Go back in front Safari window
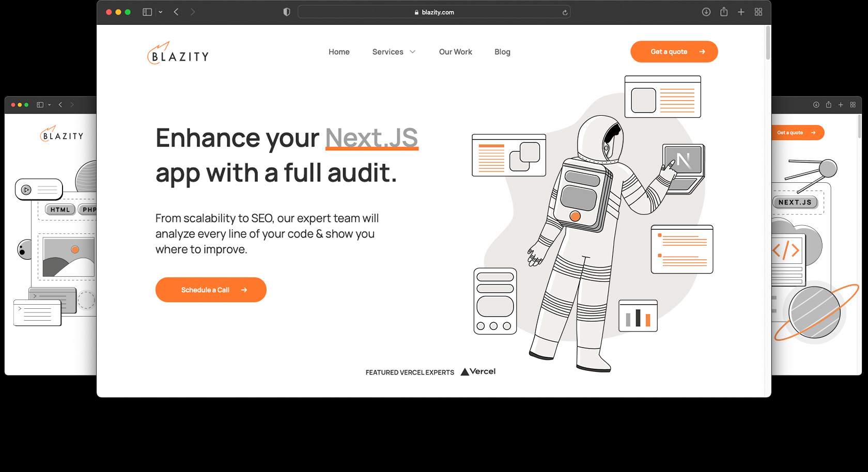This screenshot has width=868, height=472. tap(176, 12)
